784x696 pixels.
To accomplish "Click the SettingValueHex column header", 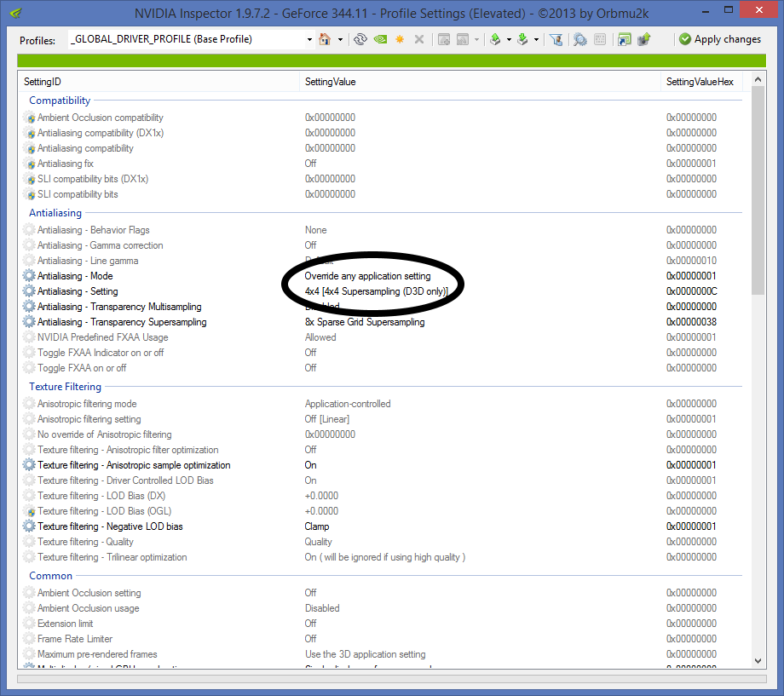I will (701, 82).
